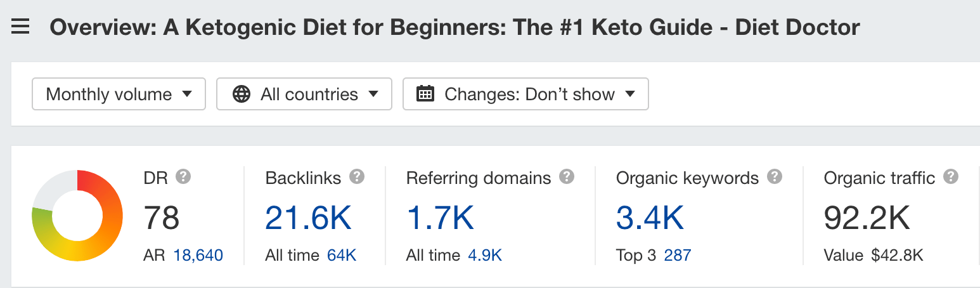The height and width of the screenshot is (288, 980).
Task: Click help icon next to DR
Action: click(183, 176)
